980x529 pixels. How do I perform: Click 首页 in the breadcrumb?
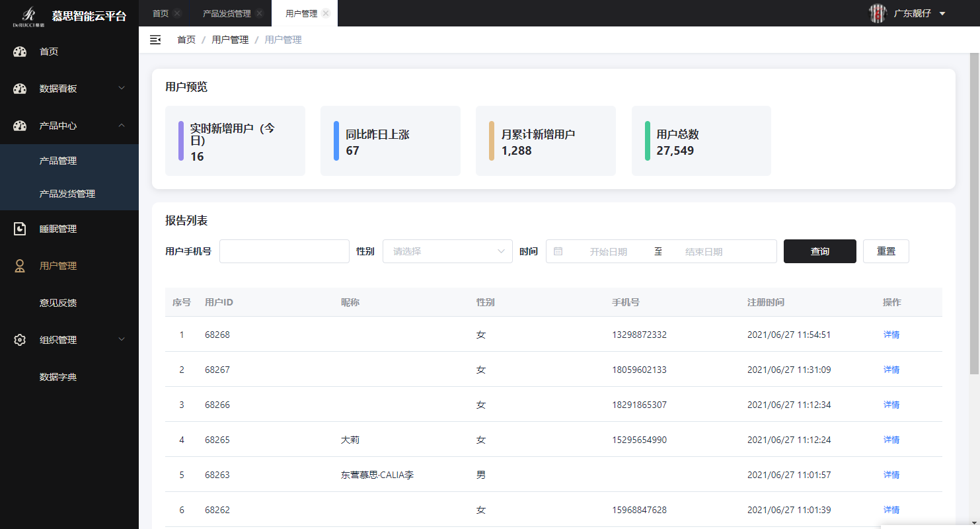point(186,40)
